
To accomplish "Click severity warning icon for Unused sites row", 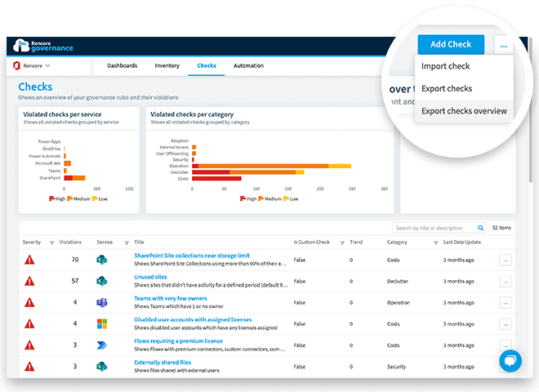I will click(x=29, y=281).
